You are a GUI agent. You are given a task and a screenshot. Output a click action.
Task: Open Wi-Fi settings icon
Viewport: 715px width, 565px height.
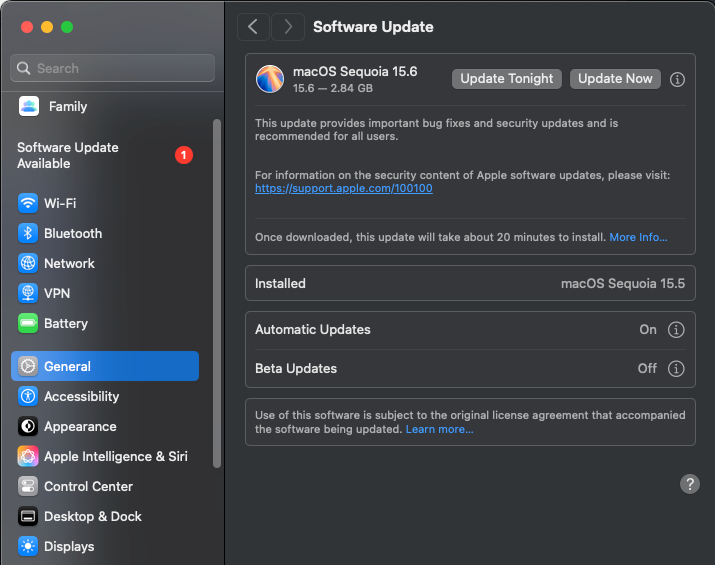[x=28, y=203]
